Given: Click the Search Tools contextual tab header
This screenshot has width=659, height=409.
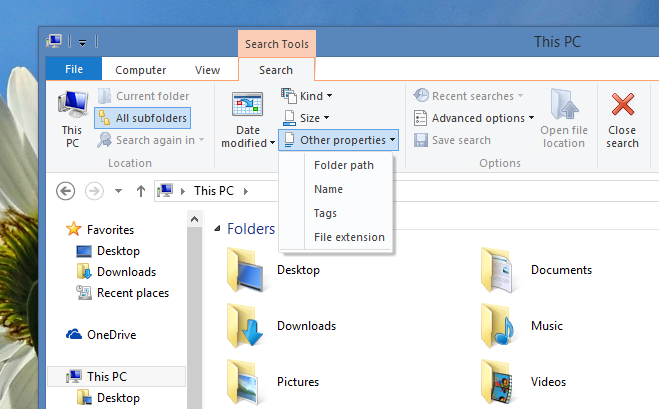Looking at the screenshot, I should (277, 44).
